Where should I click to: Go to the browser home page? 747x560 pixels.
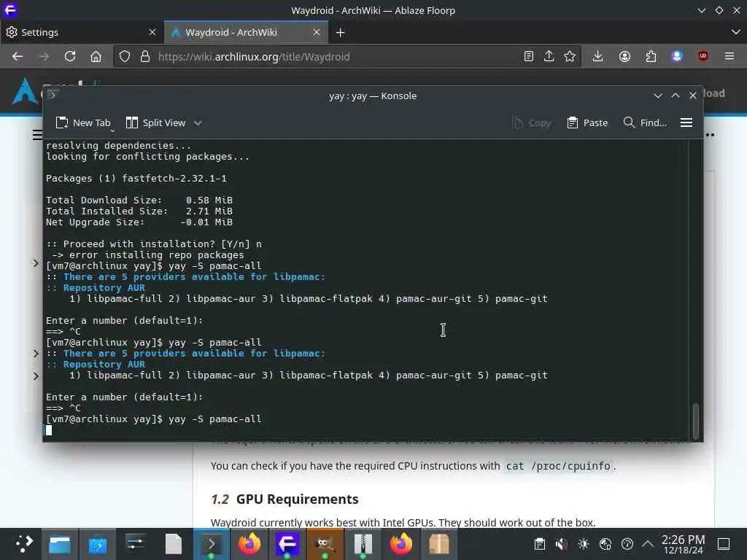(x=96, y=57)
